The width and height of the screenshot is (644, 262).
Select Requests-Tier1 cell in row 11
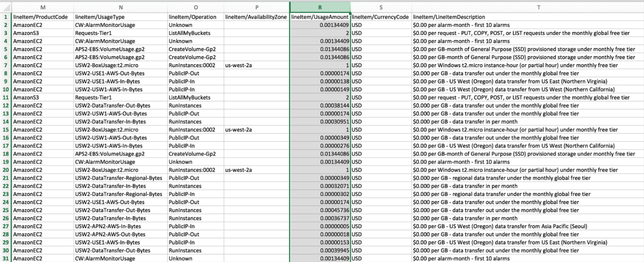(x=120, y=97)
